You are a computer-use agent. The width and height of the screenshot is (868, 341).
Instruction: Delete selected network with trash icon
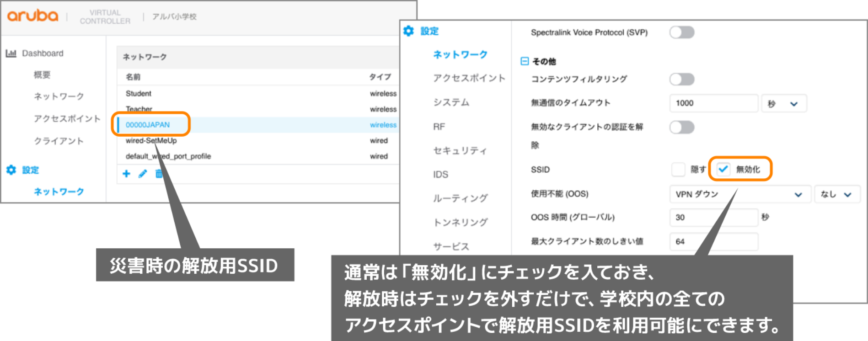tap(159, 174)
